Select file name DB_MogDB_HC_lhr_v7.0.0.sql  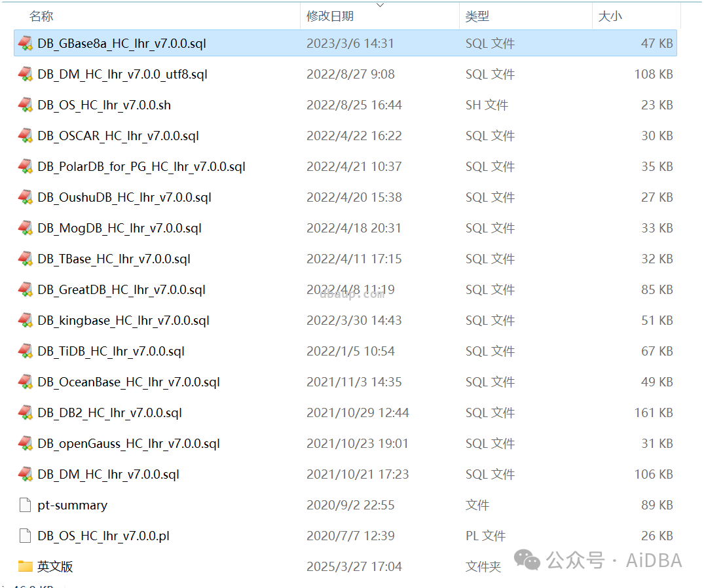coord(119,228)
